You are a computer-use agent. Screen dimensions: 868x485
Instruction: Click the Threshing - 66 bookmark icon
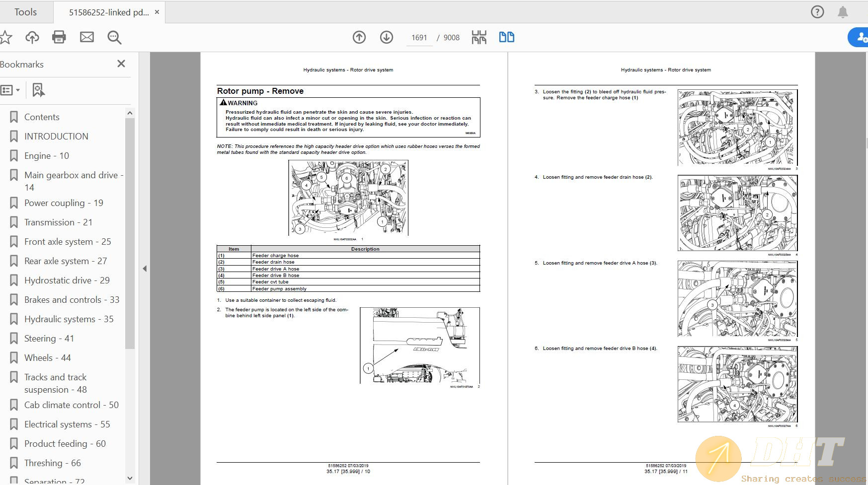[x=14, y=463]
